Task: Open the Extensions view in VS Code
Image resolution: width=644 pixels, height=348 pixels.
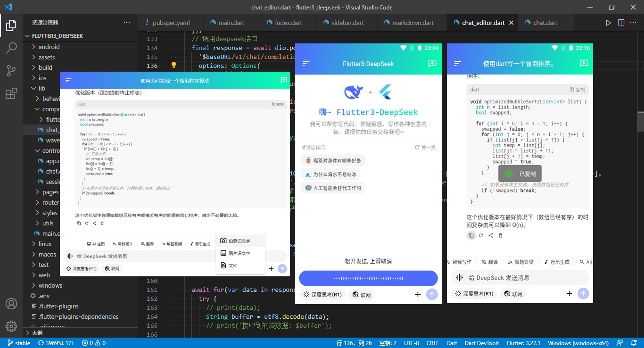Action: 11,93
